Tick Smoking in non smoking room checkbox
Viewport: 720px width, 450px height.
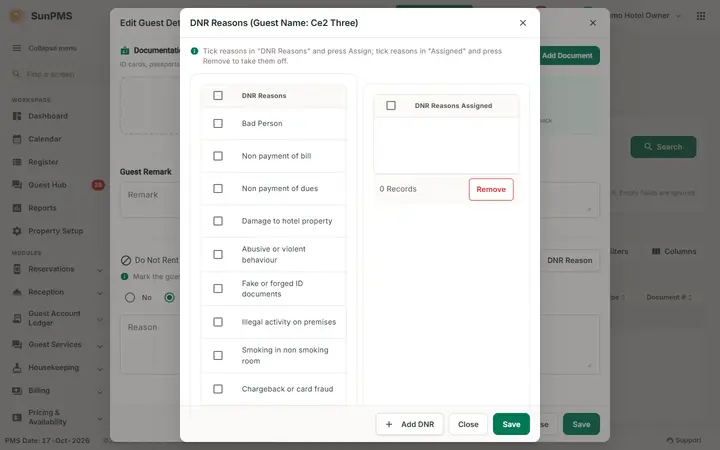pyautogui.click(x=218, y=355)
